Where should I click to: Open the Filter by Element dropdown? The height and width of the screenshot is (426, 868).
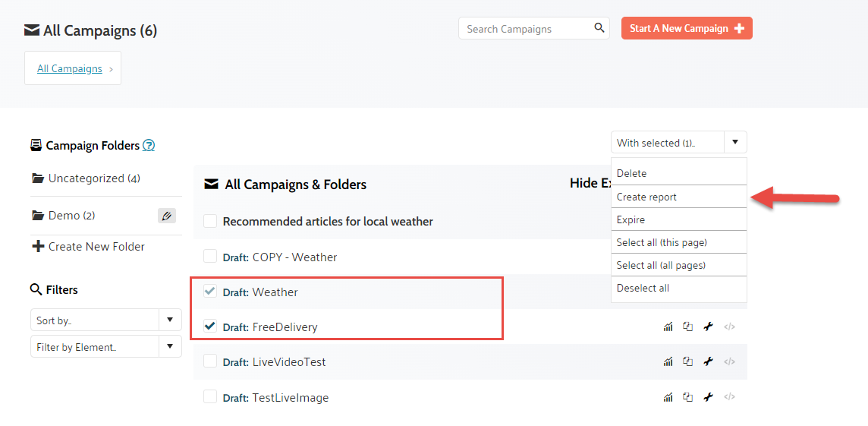pos(169,347)
